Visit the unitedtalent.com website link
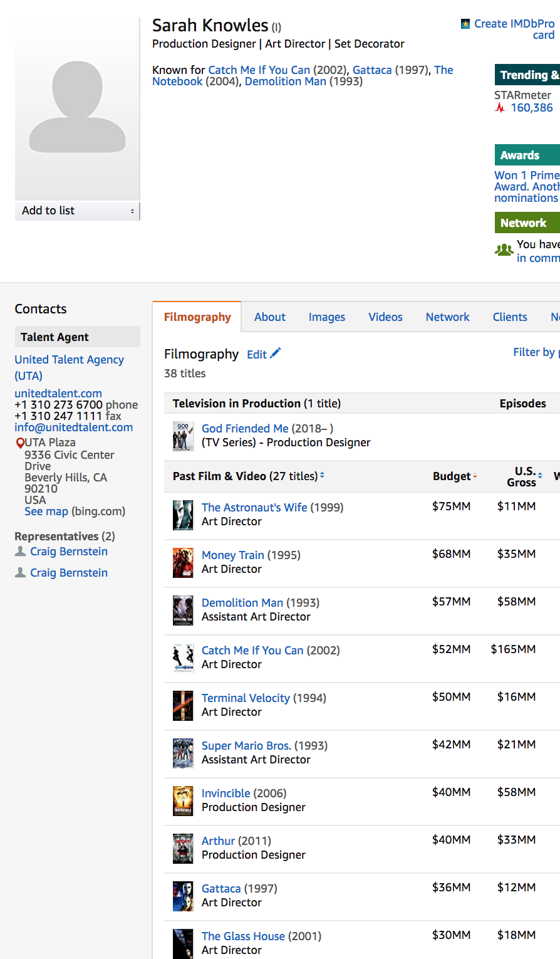This screenshot has height=959, width=560. (x=58, y=394)
